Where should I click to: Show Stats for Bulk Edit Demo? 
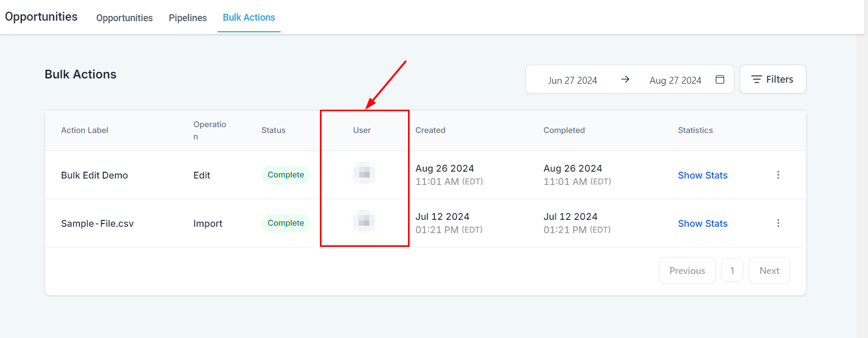coord(702,175)
